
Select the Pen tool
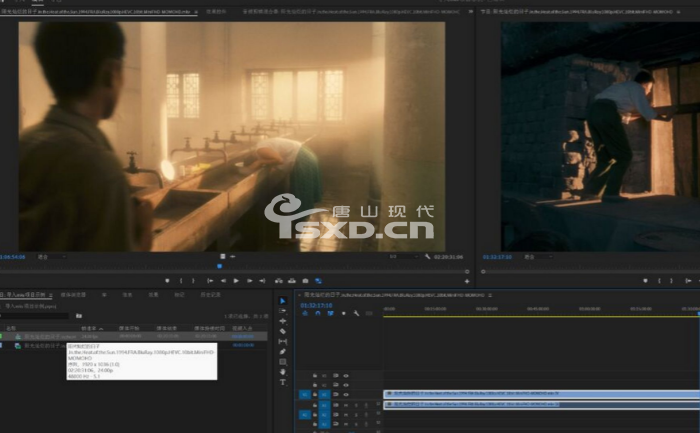pos(283,352)
